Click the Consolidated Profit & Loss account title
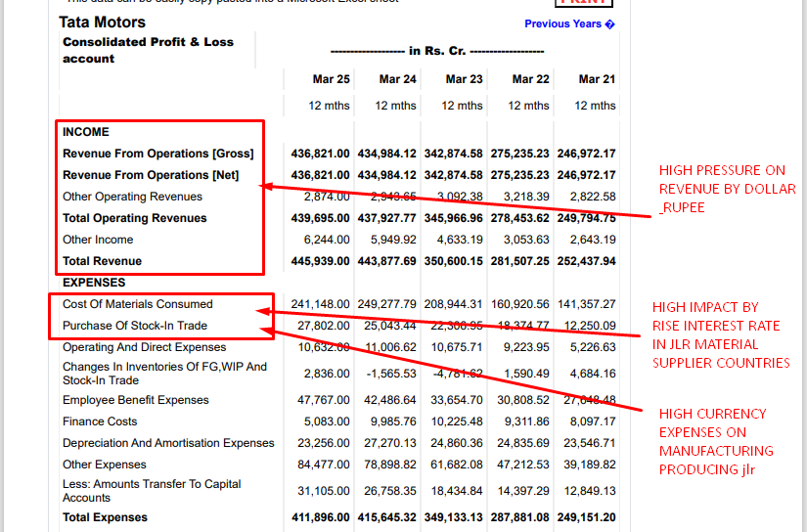 [x=148, y=50]
